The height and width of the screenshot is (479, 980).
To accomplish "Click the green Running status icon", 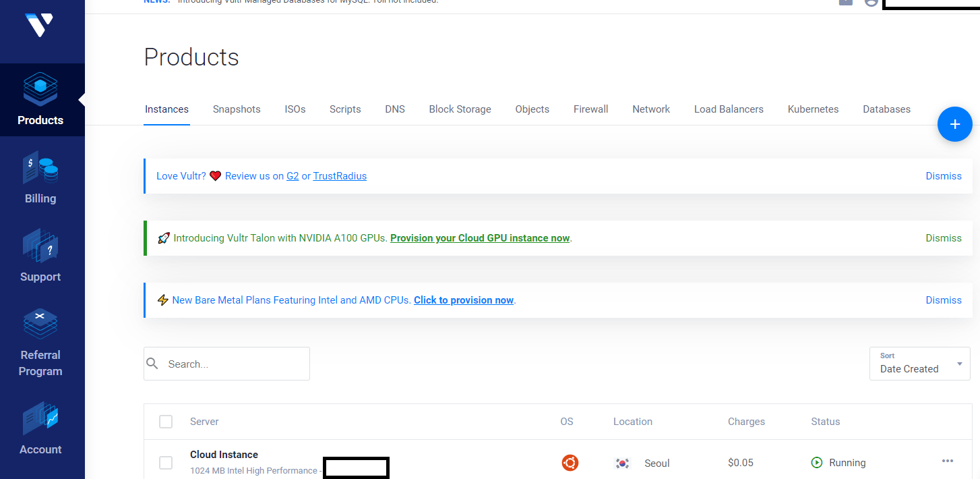I will point(817,463).
